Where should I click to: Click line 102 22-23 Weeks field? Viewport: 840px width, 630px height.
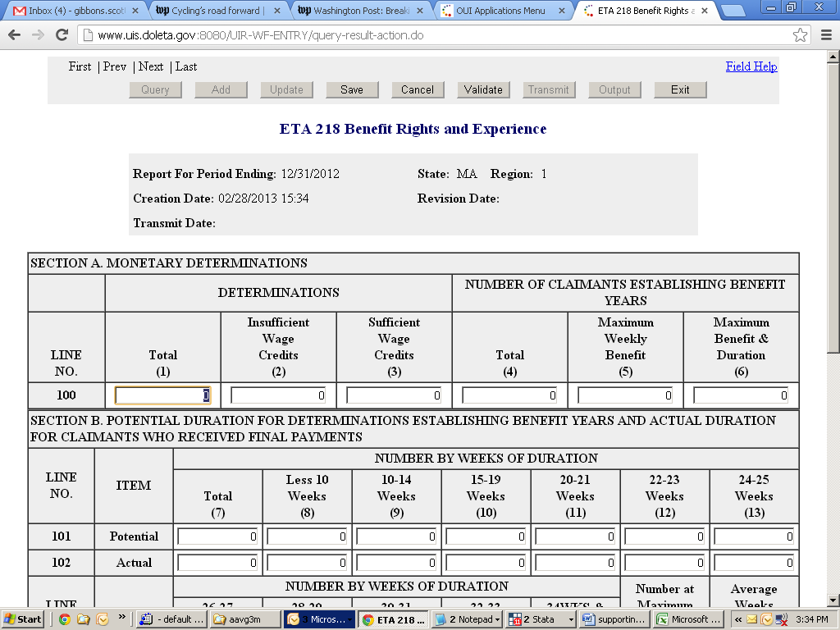click(x=664, y=563)
